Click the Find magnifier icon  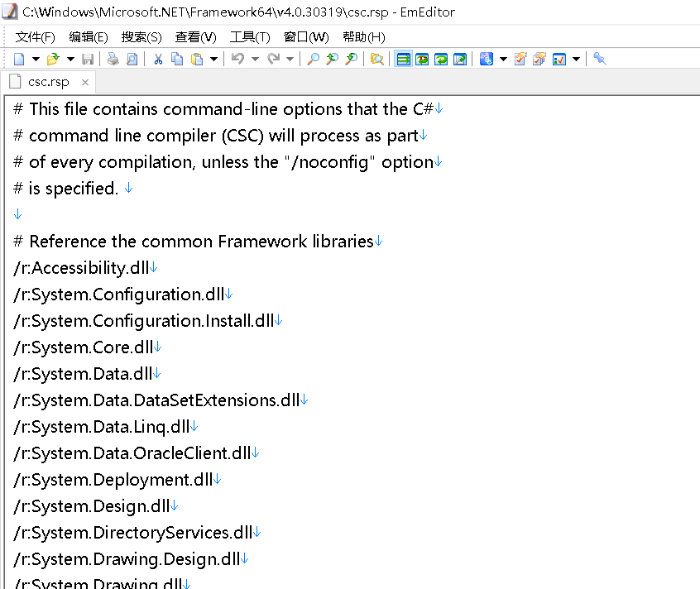pos(313,59)
